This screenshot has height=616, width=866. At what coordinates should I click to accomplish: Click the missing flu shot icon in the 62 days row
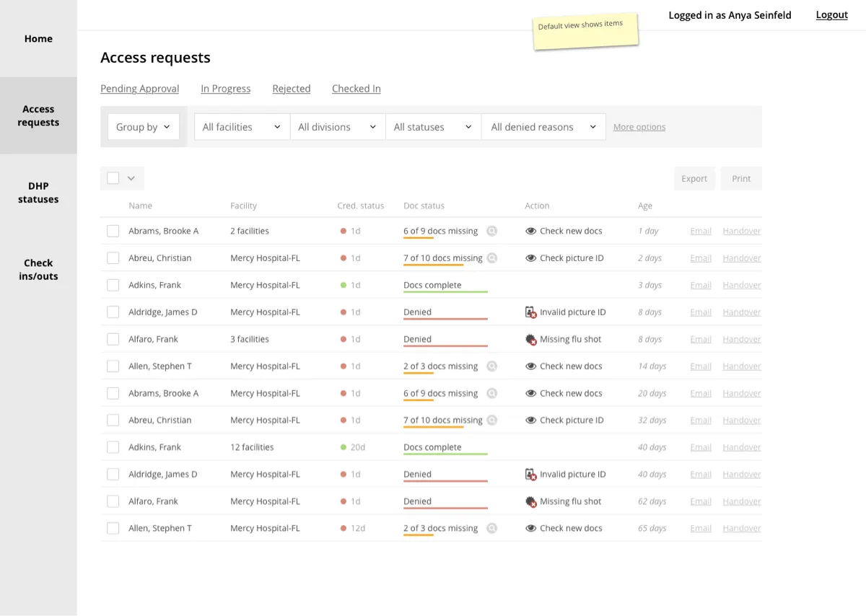click(531, 501)
